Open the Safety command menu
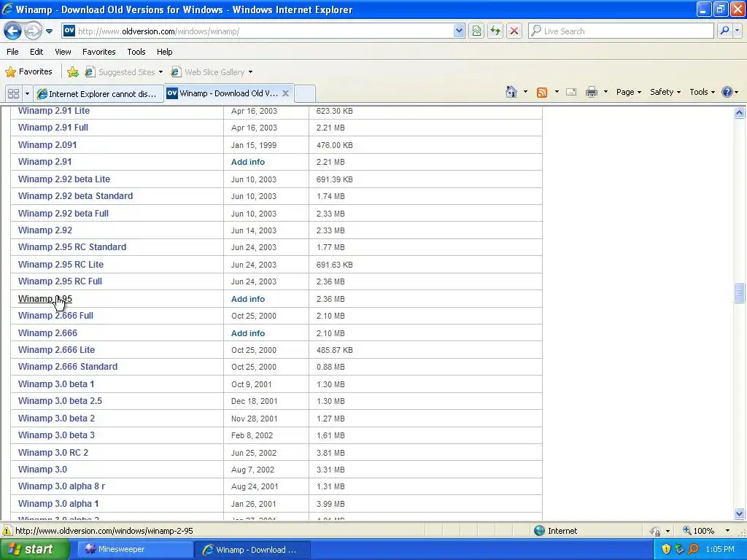The height and width of the screenshot is (560, 747). pyautogui.click(x=665, y=92)
